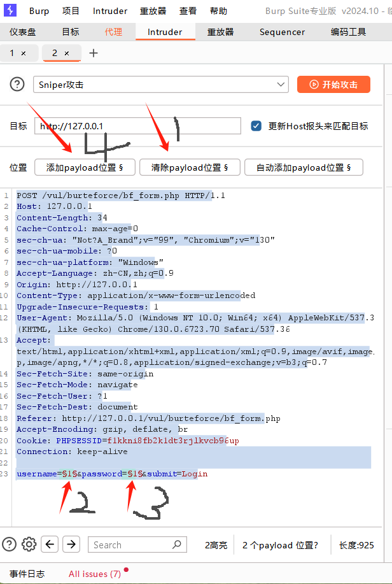392x584 pixels.
Task: Select the Intruder main tab
Action: pos(165,32)
